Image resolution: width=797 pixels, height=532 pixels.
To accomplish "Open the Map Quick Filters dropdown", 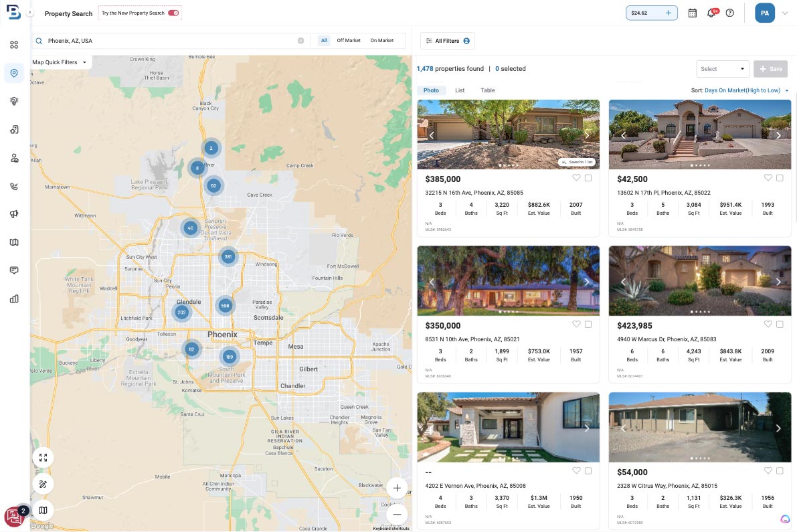I will pos(59,62).
